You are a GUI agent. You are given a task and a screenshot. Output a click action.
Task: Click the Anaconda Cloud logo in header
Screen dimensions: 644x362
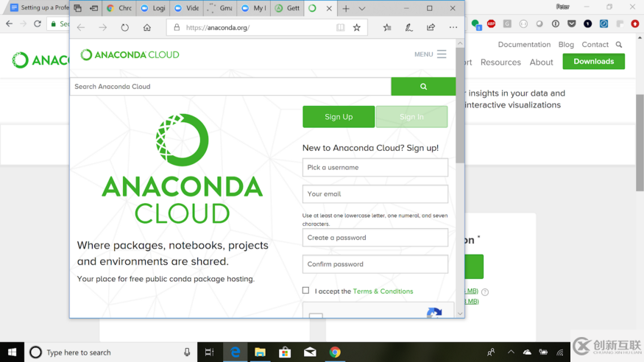pos(130,54)
